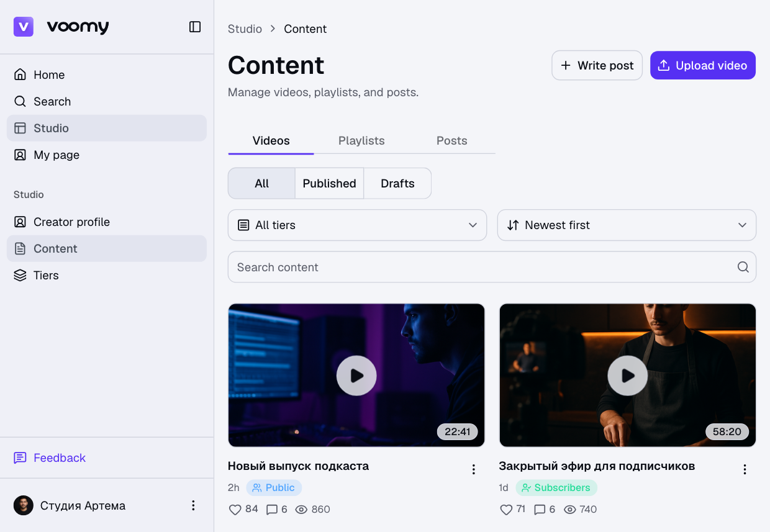Switch to the Playlists tab

(361, 140)
